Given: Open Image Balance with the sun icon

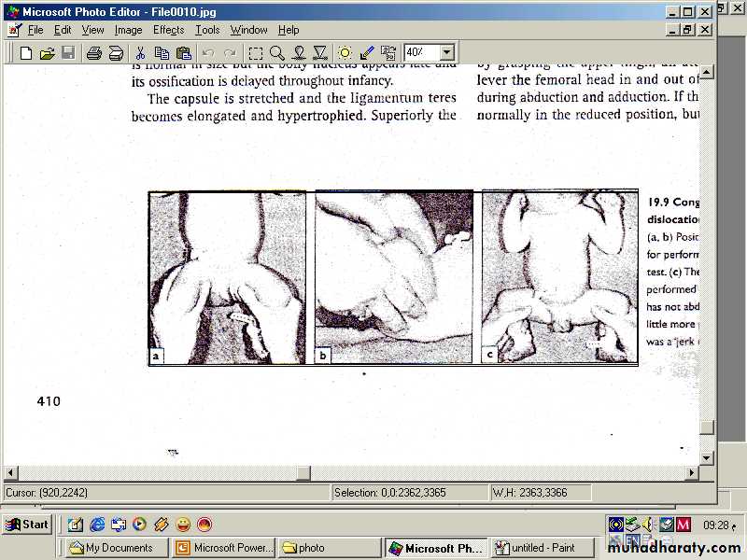Looking at the screenshot, I should (345, 53).
